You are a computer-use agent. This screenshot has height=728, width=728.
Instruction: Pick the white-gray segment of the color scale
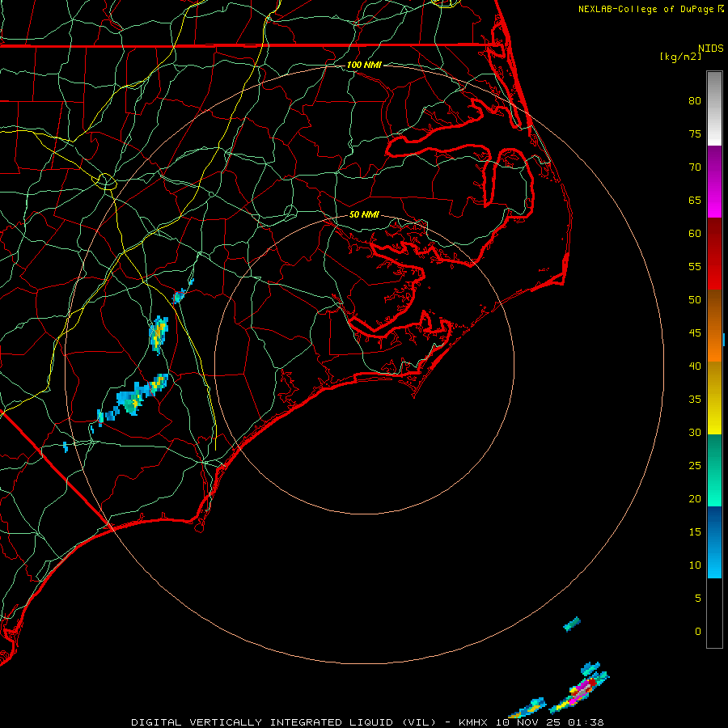point(714,108)
